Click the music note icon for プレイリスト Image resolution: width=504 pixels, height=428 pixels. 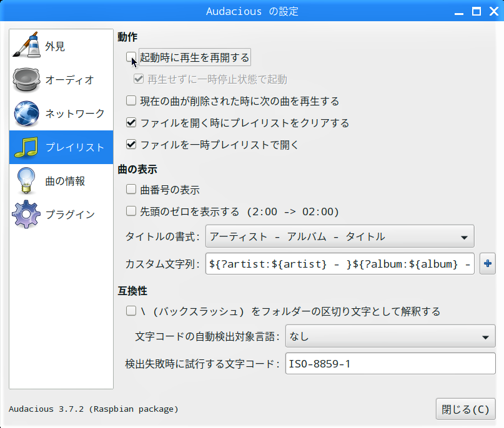click(x=26, y=147)
